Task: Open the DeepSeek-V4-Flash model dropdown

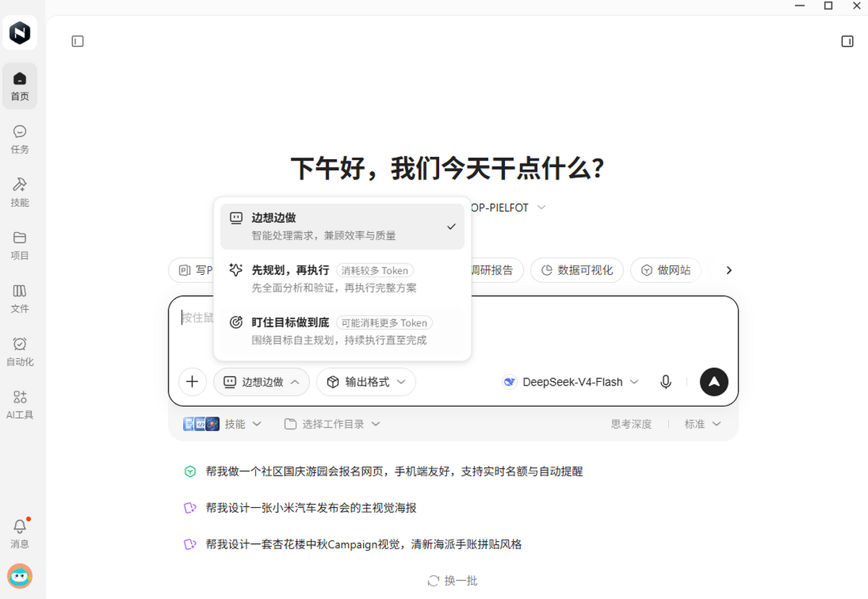Action: [571, 382]
